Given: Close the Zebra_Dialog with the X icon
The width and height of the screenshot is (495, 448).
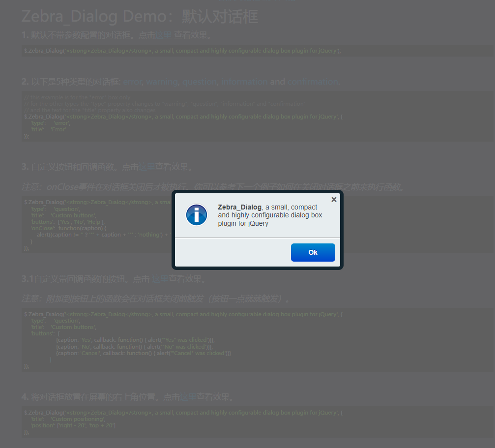Looking at the screenshot, I should coord(334,200).
